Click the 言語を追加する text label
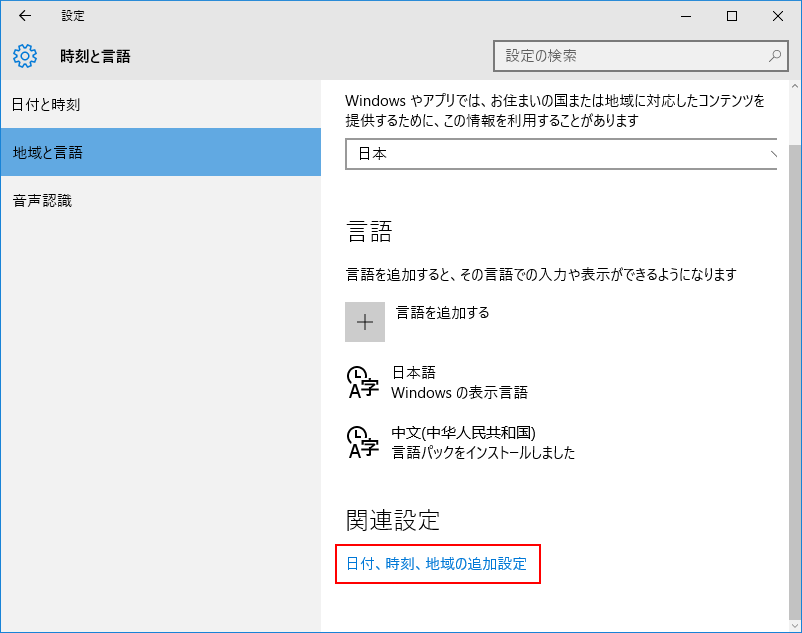The width and height of the screenshot is (802, 633). [x=443, y=313]
